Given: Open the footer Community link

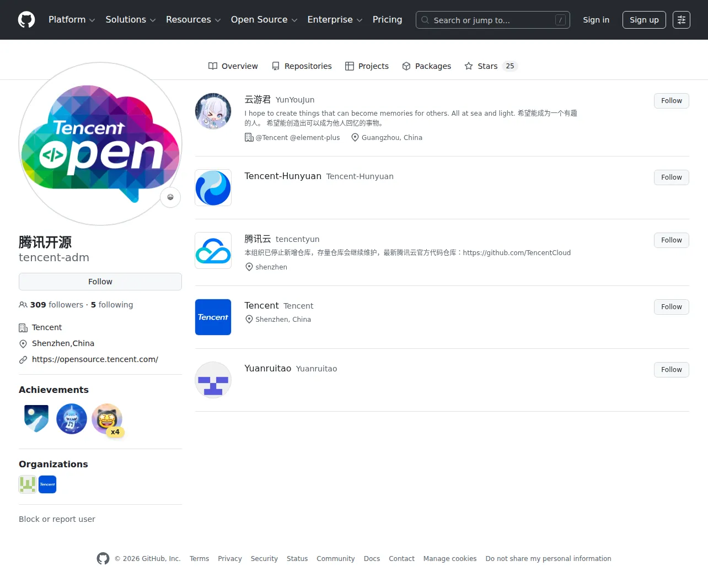Looking at the screenshot, I should point(336,559).
